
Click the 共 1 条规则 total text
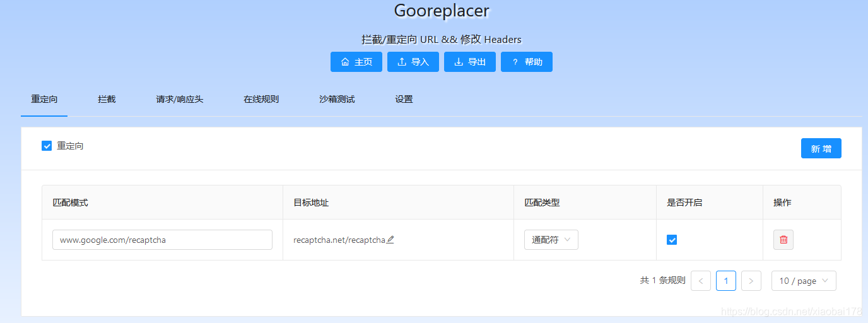click(x=662, y=281)
